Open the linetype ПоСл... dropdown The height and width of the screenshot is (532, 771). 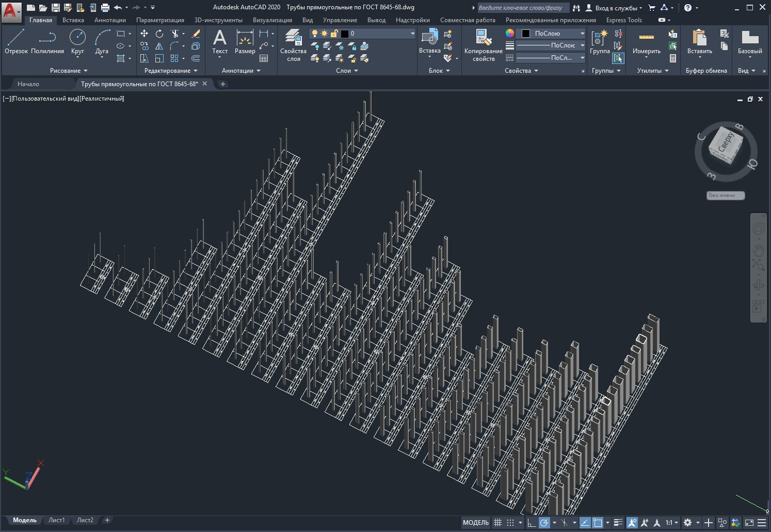(552, 58)
